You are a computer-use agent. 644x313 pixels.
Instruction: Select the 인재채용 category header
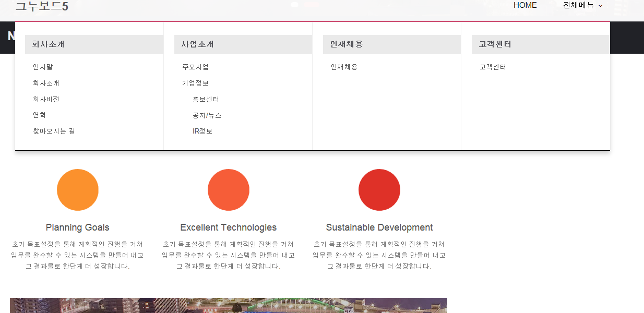(x=392, y=44)
